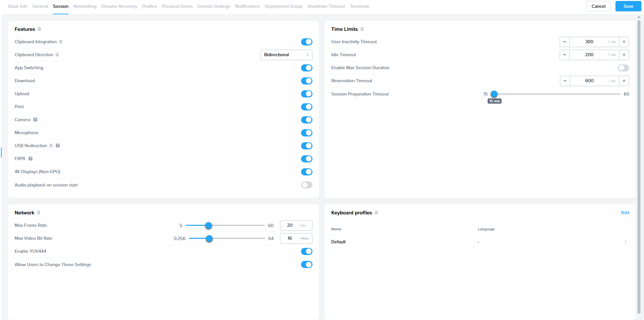
Task: Open the Clipboard Direction dropdown
Action: [286, 55]
